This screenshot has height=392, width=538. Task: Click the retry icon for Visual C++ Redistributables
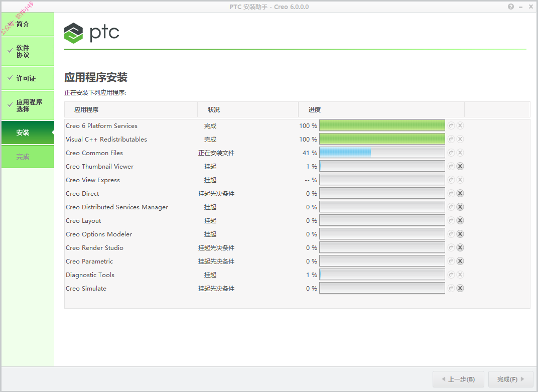(451, 139)
